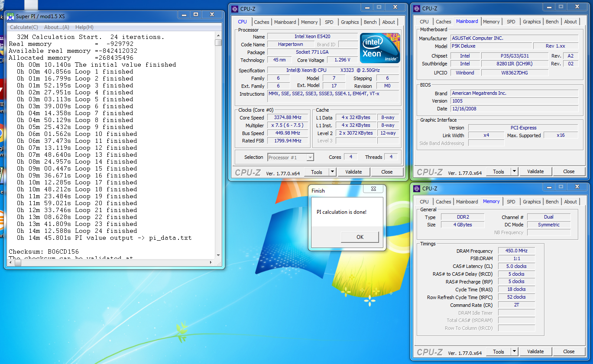Open Bench tab in the Memory CPU-Z window
Viewport: 593px width, 364px height.
[552, 202]
